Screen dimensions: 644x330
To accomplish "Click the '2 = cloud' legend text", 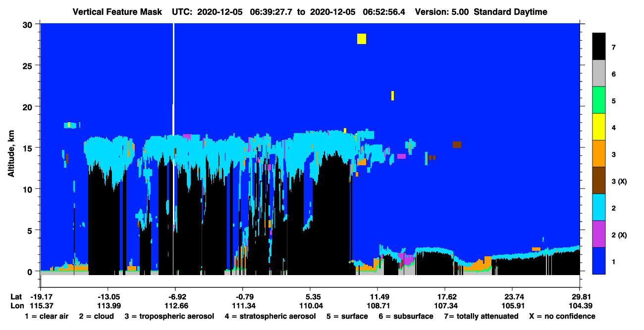I will [97, 316].
